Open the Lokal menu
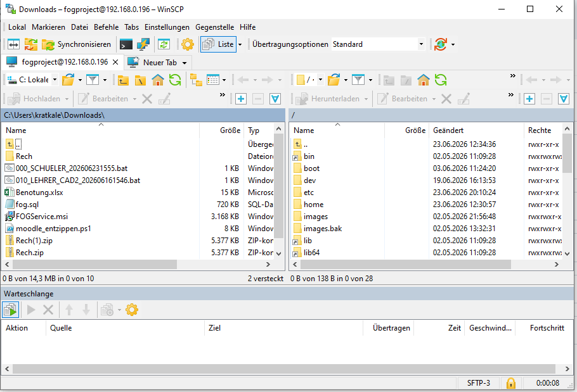 pos(17,27)
